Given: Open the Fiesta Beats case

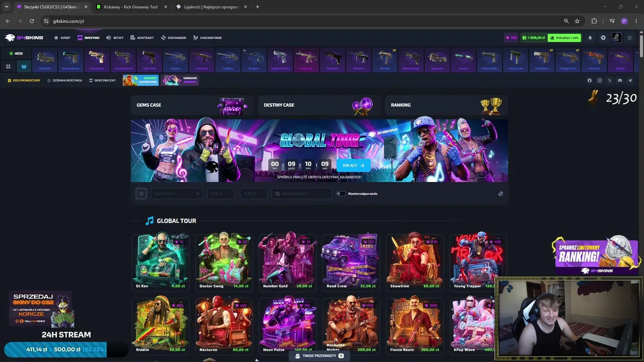Looking at the screenshot, I should coord(414,326).
